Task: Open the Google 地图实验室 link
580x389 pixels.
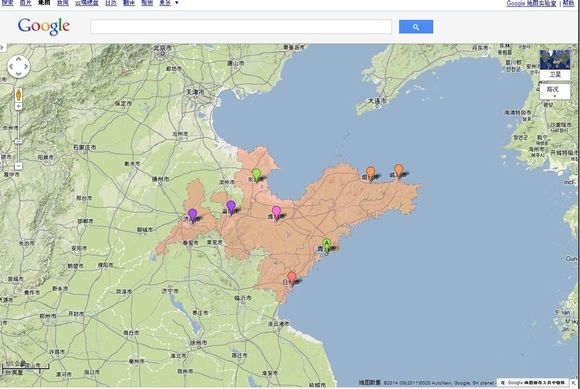Action: [x=531, y=3]
